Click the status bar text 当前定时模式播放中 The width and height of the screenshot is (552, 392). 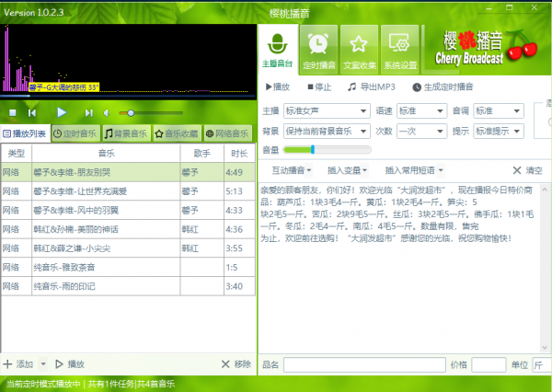[x=43, y=384]
